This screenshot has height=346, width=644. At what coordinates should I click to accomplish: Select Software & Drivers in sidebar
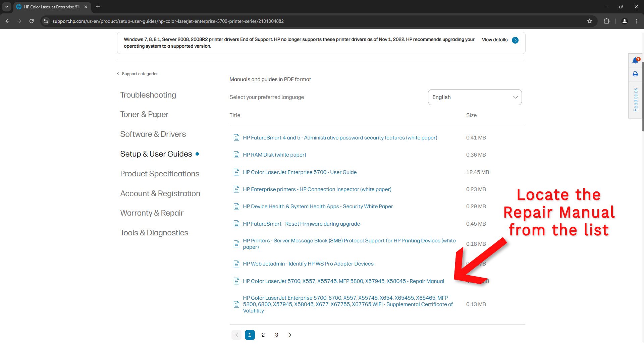point(153,134)
